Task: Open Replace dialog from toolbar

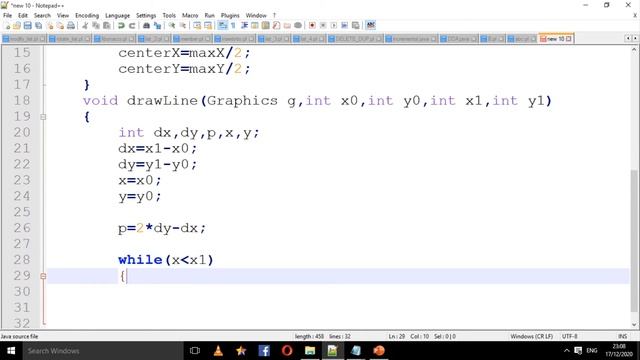Action: tap(157, 26)
